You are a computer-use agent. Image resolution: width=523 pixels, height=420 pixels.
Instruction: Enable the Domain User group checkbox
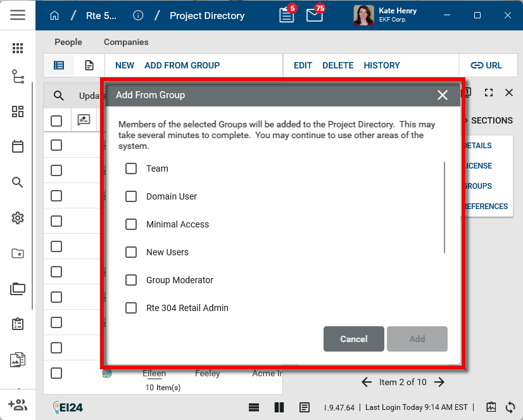(x=131, y=196)
